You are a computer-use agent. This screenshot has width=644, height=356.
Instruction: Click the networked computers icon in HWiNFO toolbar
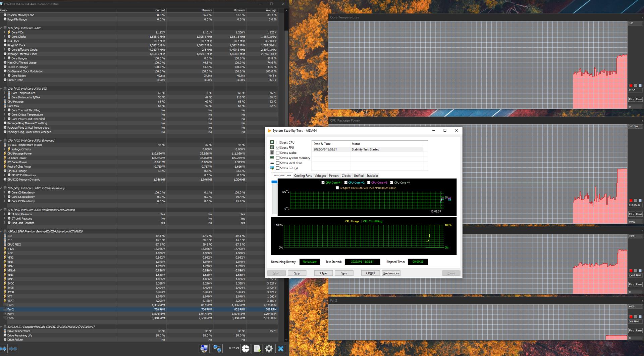217,349
